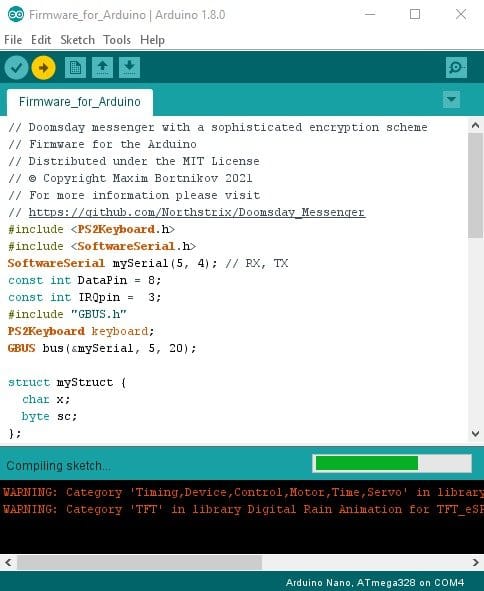Click the vertical scrollbar thumb in editor
484x591 pixels.
pos(475,185)
